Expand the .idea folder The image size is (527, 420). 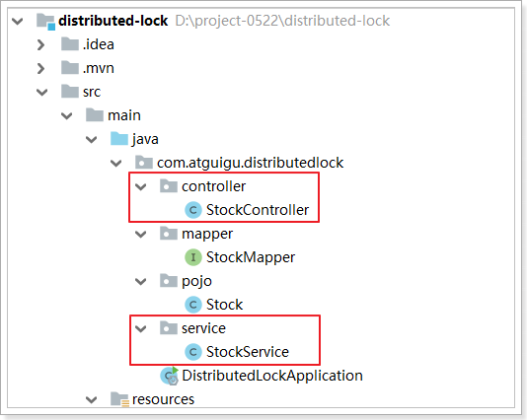[x=40, y=44]
